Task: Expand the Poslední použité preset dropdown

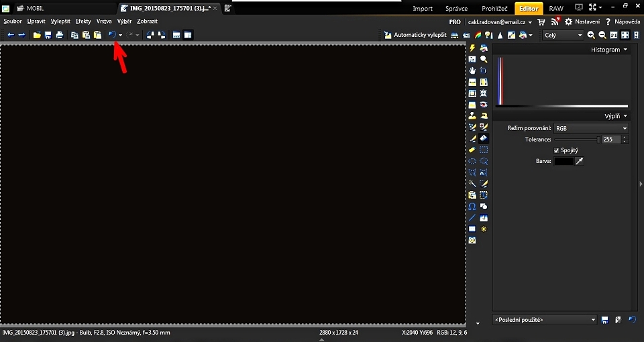Action: pyautogui.click(x=544, y=320)
